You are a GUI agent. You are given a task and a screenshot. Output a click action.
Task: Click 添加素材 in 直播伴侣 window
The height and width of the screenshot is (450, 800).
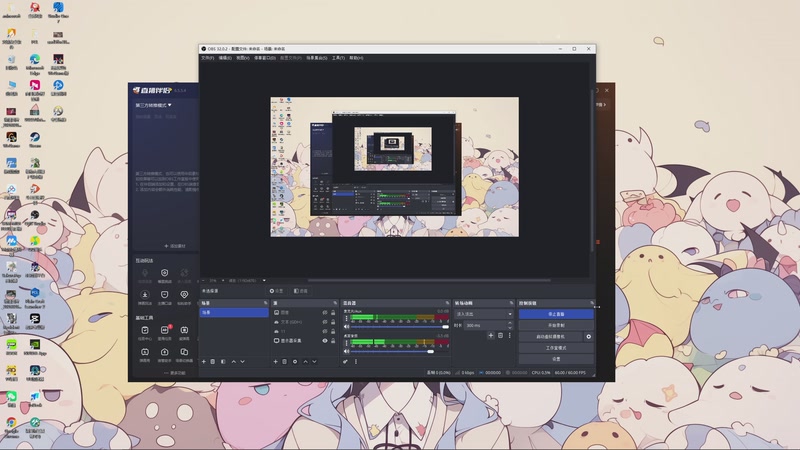[x=175, y=246]
